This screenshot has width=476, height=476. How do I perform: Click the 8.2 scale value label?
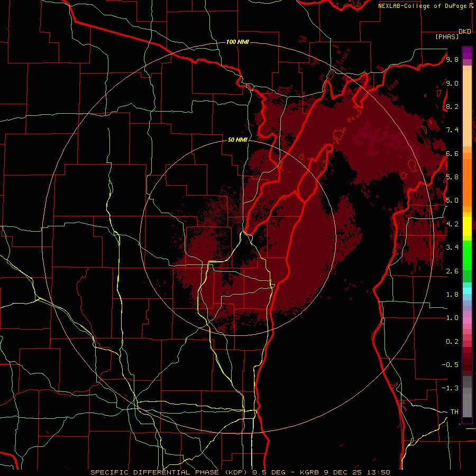pyautogui.click(x=452, y=107)
